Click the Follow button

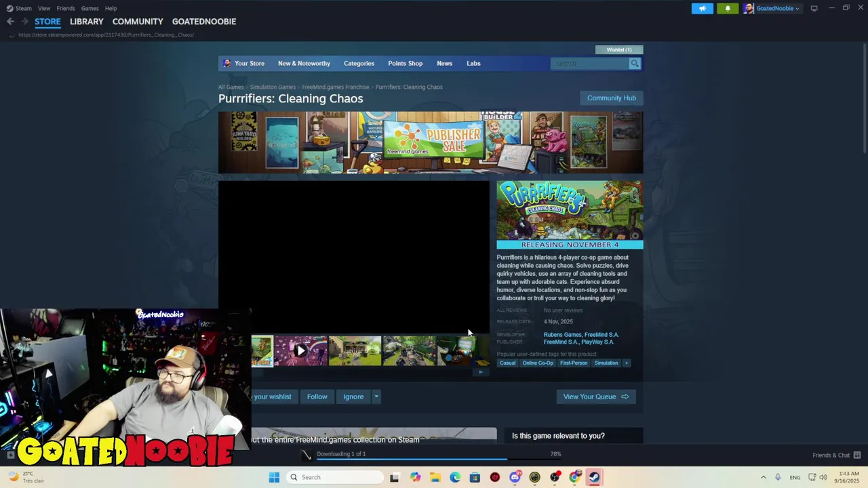tap(317, 396)
